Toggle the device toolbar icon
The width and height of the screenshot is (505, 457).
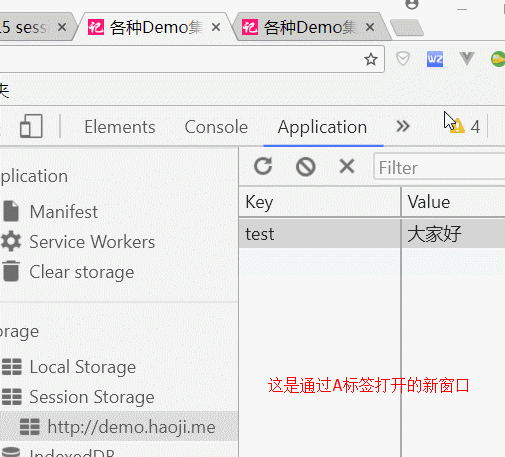31,126
